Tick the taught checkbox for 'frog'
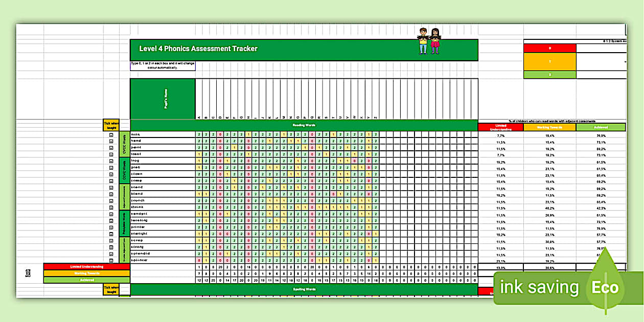This screenshot has height=322, width=644. tap(111, 161)
